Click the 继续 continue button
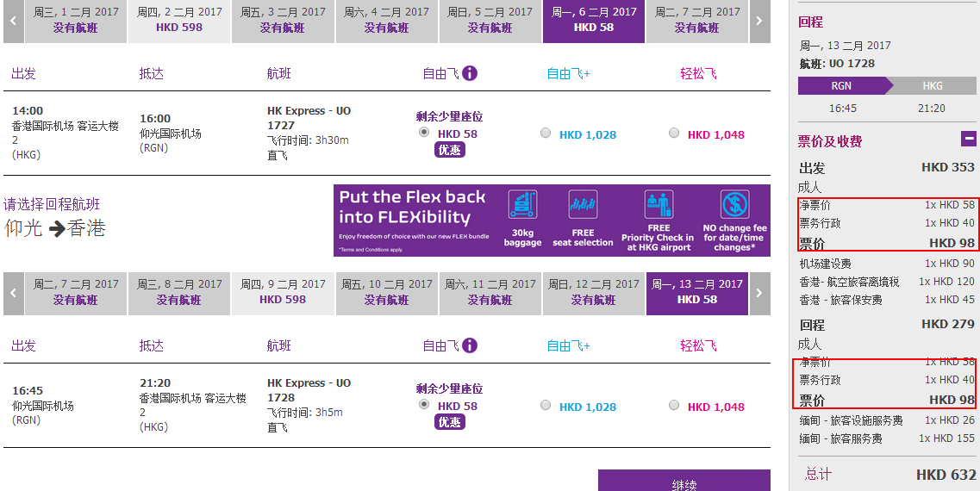Image resolution: width=980 pixels, height=491 pixels. pos(684,481)
